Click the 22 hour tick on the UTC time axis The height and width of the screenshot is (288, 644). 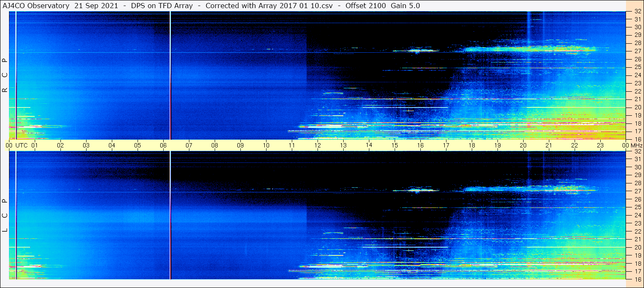coord(575,145)
